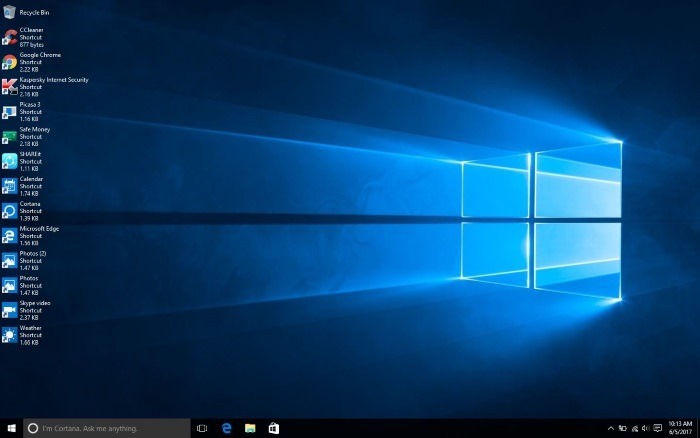Click the taskbar clock showing 10:13 AM
Image resolution: width=700 pixels, height=438 pixels.
point(680,428)
